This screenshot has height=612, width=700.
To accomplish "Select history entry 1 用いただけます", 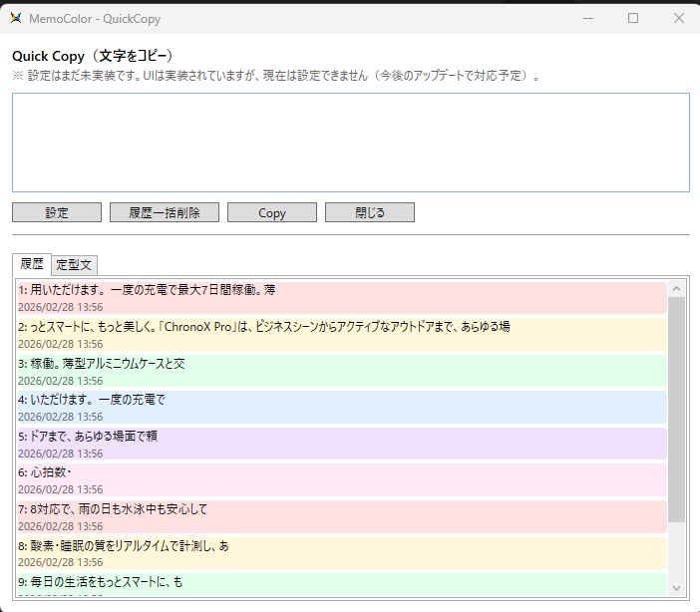I will (x=342, y=298).
